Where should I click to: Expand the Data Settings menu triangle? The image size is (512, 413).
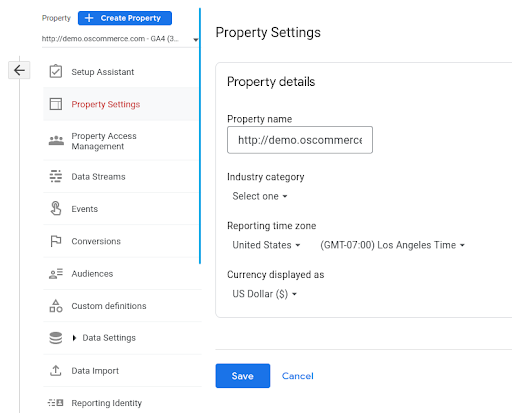click(x=74, y=338)
